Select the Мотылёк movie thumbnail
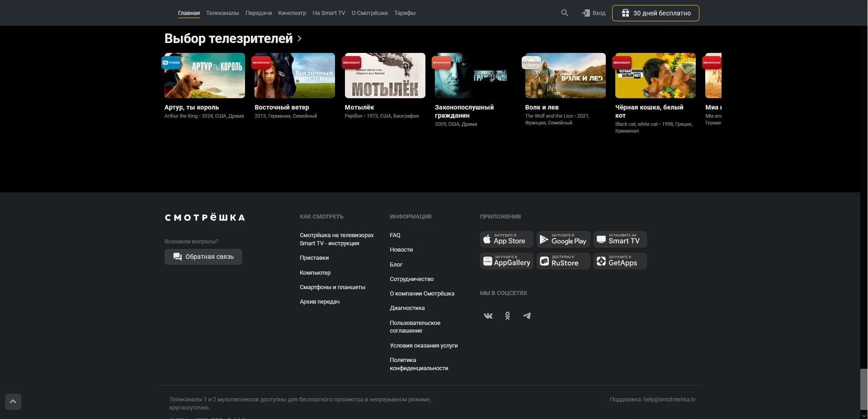Viewport: 868px width, 419px height. tap(385, 76)
